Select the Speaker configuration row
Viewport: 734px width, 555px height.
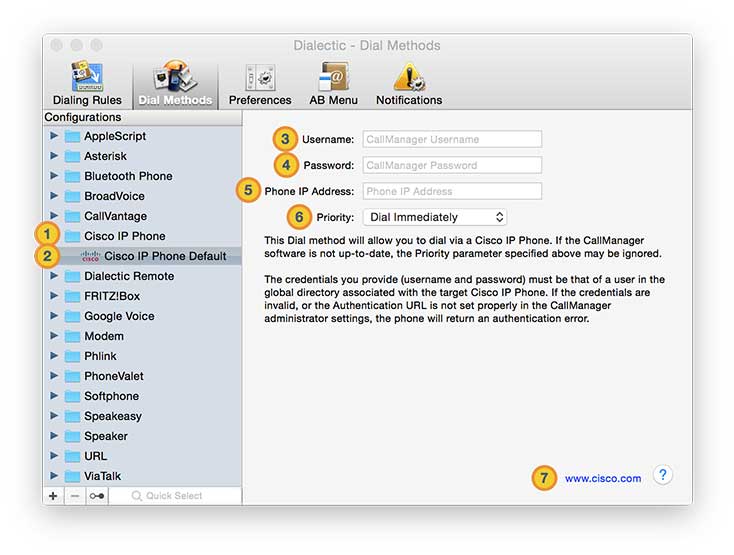pos(143,436)
